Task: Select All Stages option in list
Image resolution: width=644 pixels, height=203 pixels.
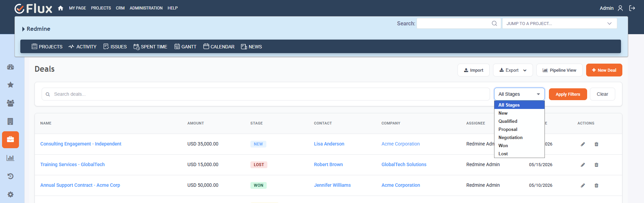Action: tap(519, 105)
